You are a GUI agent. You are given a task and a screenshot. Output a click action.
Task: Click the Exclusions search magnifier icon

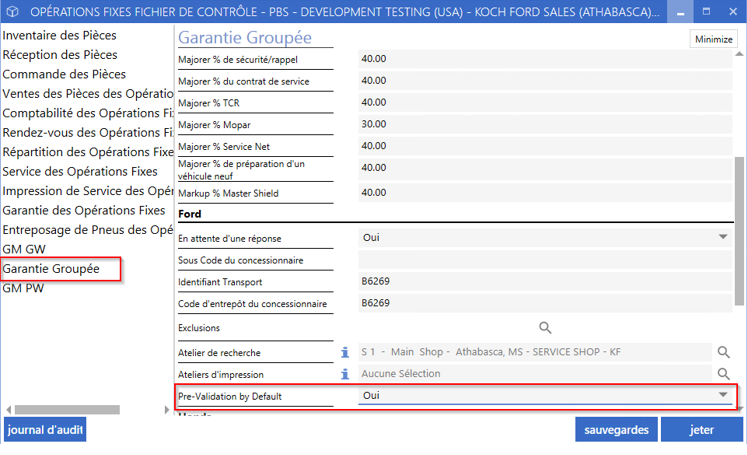545,327
